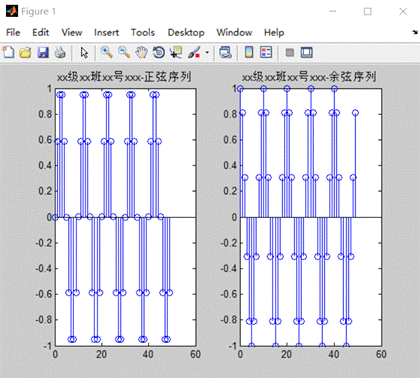
Task: Toggle the Data Cursor tool
Action: [176, 52]
